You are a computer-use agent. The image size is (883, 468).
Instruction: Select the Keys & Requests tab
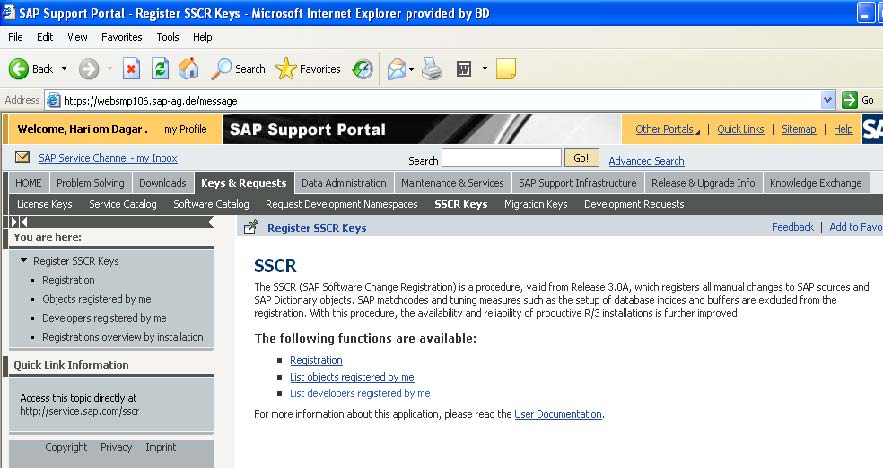click(x=244, y=183)
